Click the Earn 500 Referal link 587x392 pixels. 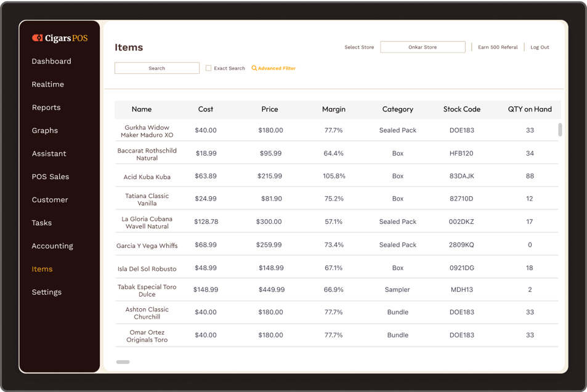pos(497,47)
